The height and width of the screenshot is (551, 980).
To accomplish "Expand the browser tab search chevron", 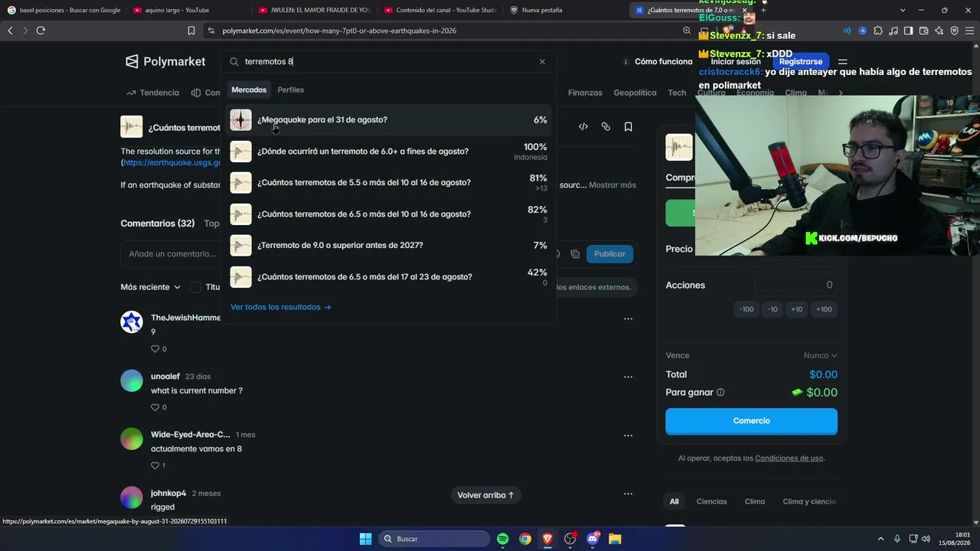I will point(903,10).
